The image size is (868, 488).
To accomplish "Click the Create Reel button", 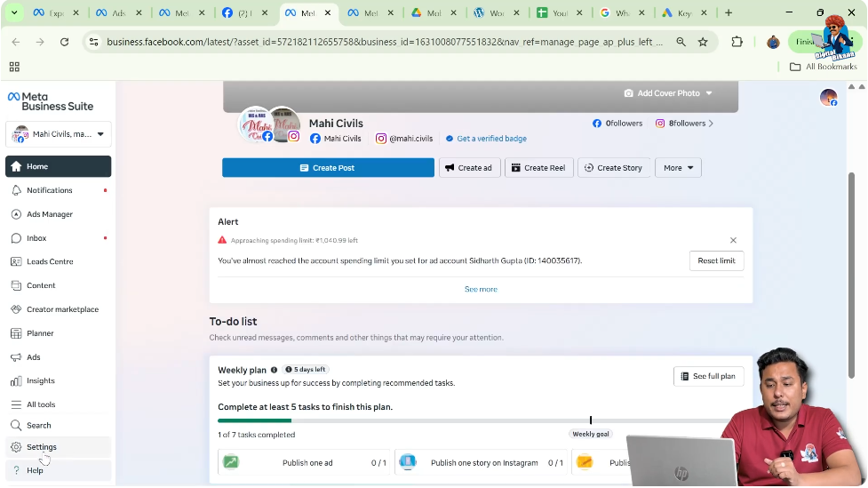I will tap(538, 168).
